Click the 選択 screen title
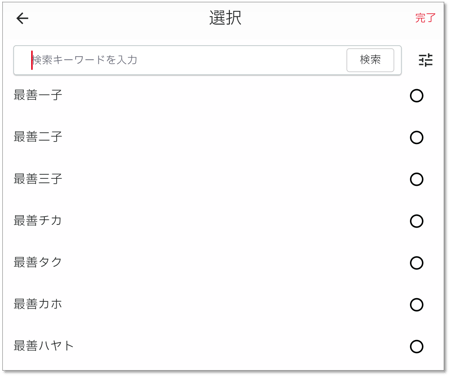Screen dimensions: 450x376 225,18
